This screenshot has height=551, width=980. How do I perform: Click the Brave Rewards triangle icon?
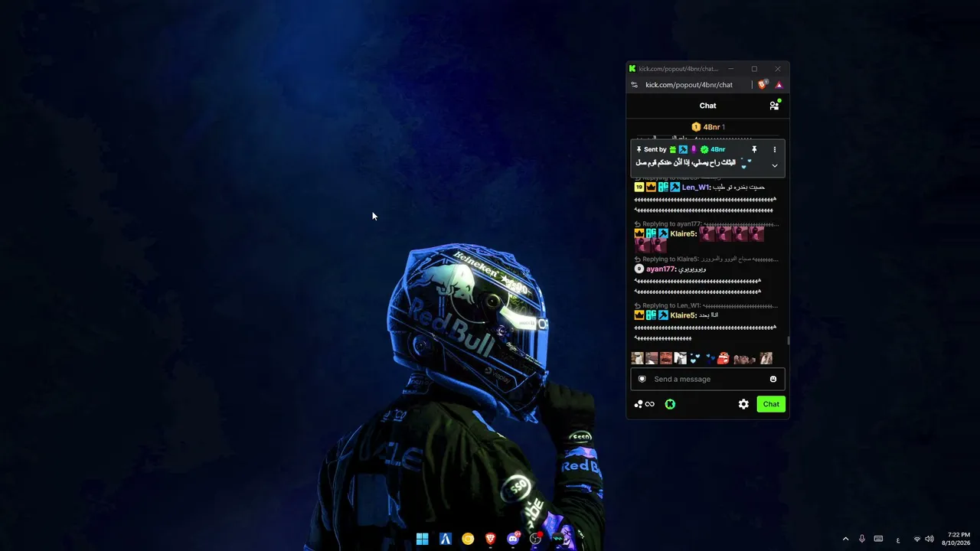coord(779,85)
